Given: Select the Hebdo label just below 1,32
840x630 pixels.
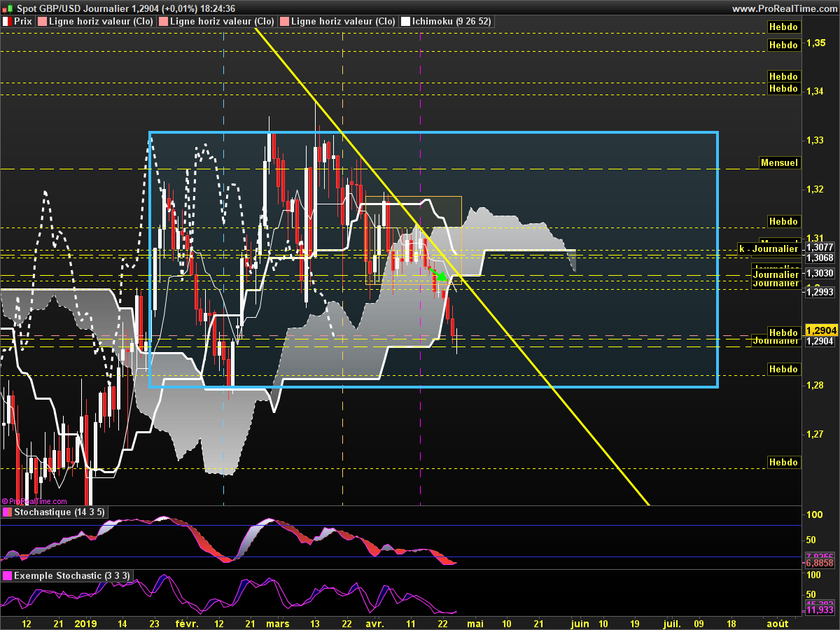Looking at the screenshot, I should 783,221.
